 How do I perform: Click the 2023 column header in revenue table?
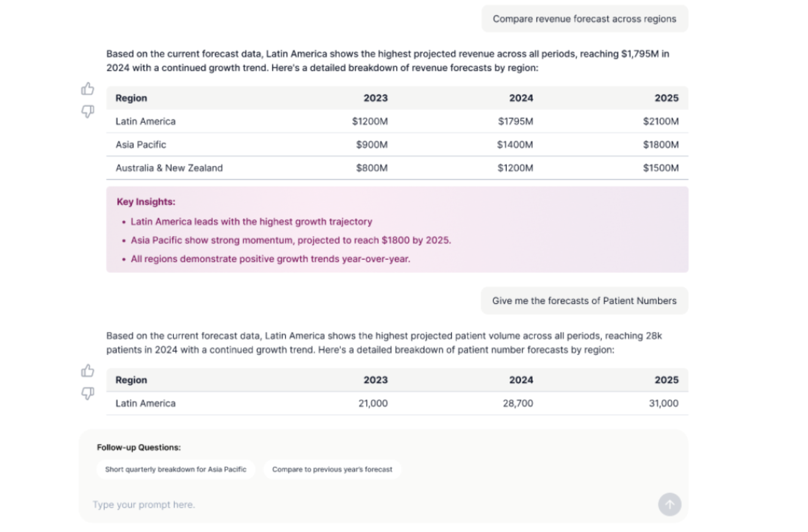(x=375, y=98)
